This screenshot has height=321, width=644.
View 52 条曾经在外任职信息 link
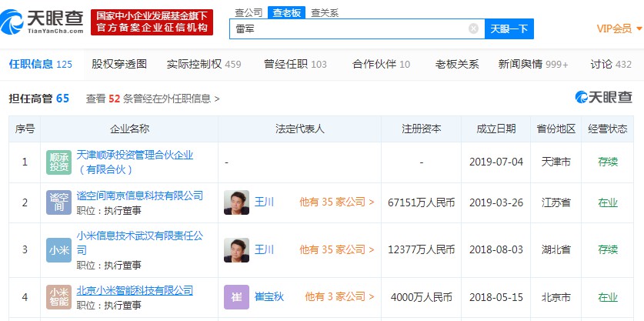coord(153,99)
